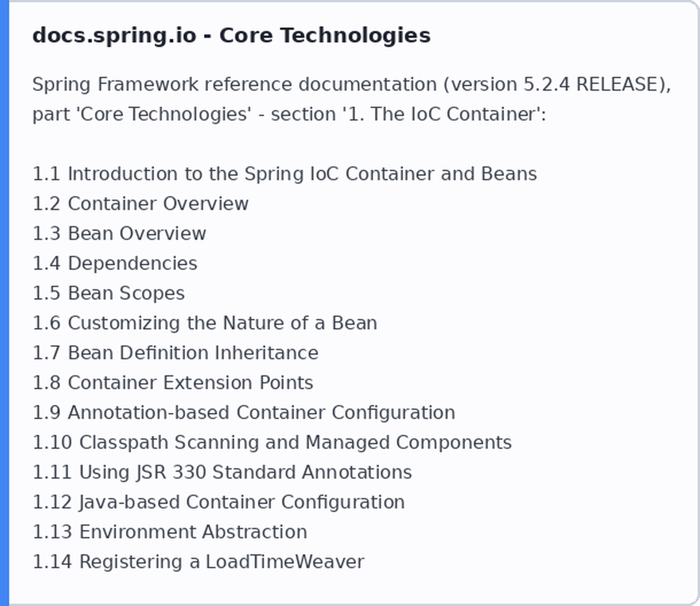700x606 pixels.
Task: Click '1.12 Java-based Container Configuration'
Action: pos(219,502)
